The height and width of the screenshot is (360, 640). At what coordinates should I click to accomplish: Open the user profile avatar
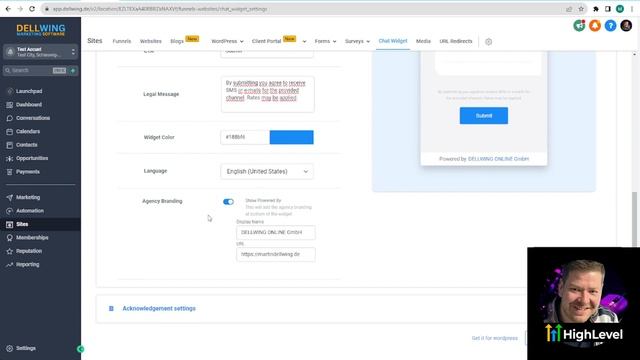click(626, 26)
